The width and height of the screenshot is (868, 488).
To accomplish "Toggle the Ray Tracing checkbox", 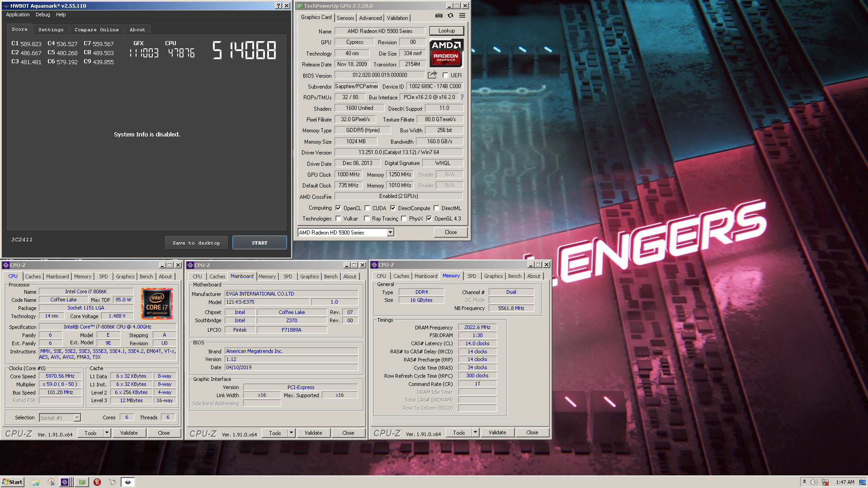I will [x=367, y=219].
